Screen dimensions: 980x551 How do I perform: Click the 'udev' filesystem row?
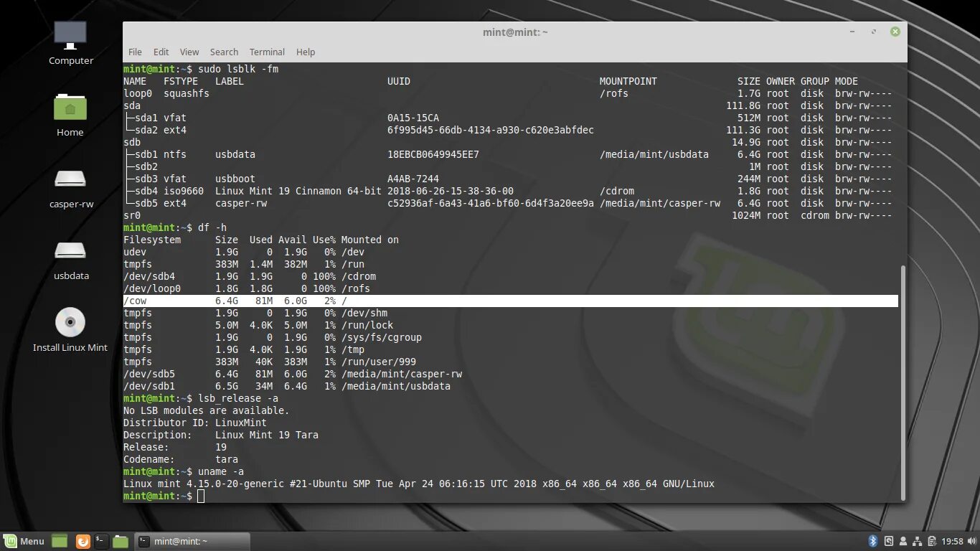click(244, 252)
